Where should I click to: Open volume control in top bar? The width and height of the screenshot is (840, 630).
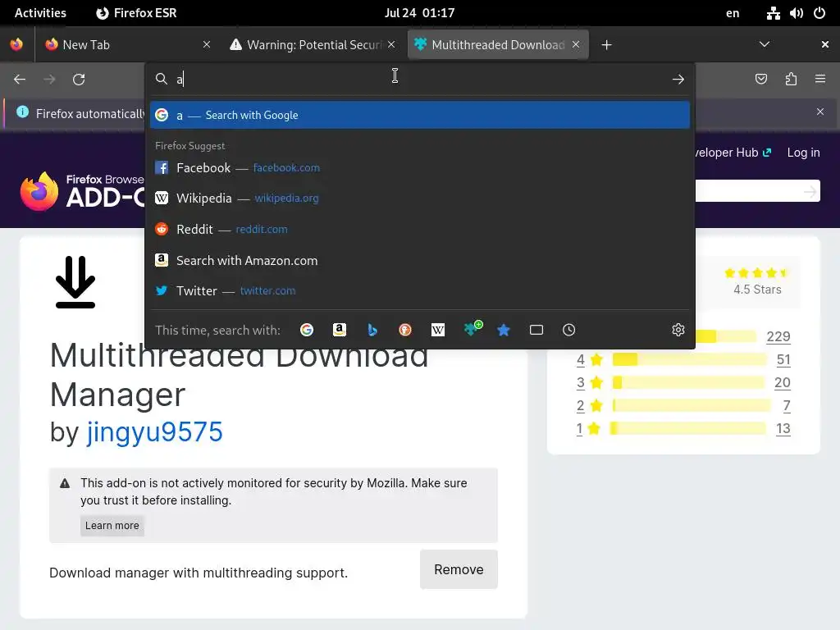coord(796,13)
